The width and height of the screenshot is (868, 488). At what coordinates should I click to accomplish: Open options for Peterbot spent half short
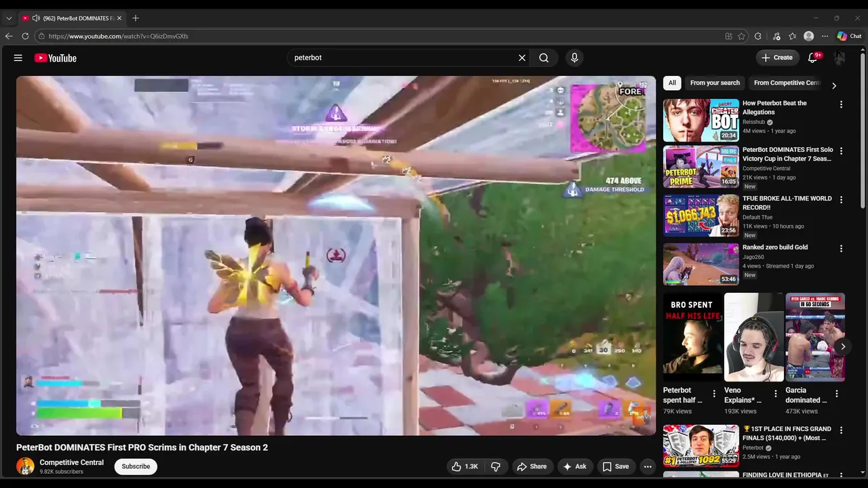point(714,393)
